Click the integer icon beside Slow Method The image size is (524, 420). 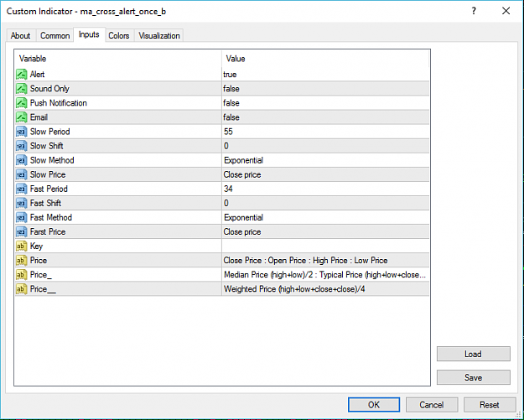22,160
